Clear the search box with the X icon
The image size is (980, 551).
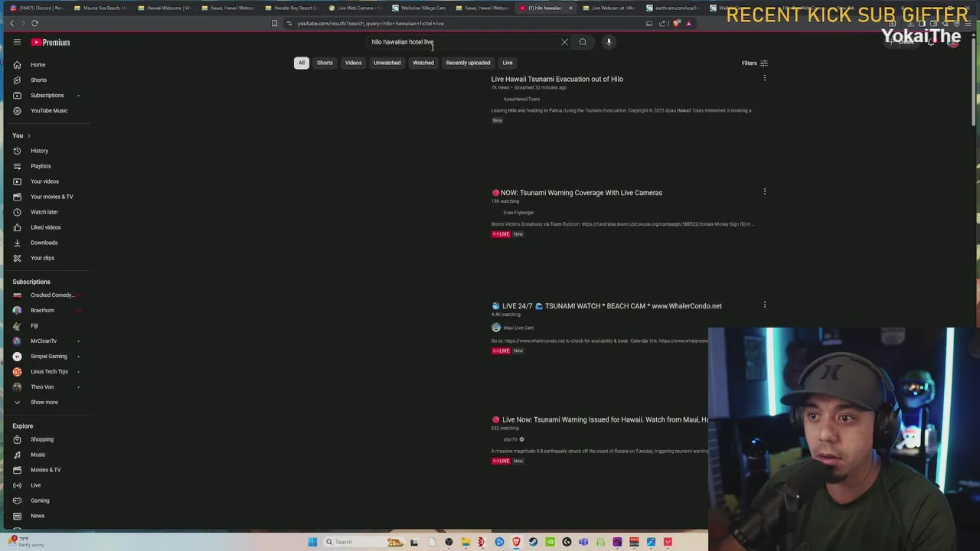[564, 42]
